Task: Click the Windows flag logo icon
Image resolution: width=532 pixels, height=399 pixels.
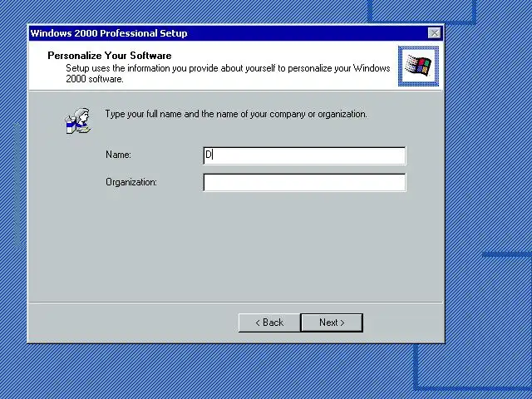Action: [418, 66]
